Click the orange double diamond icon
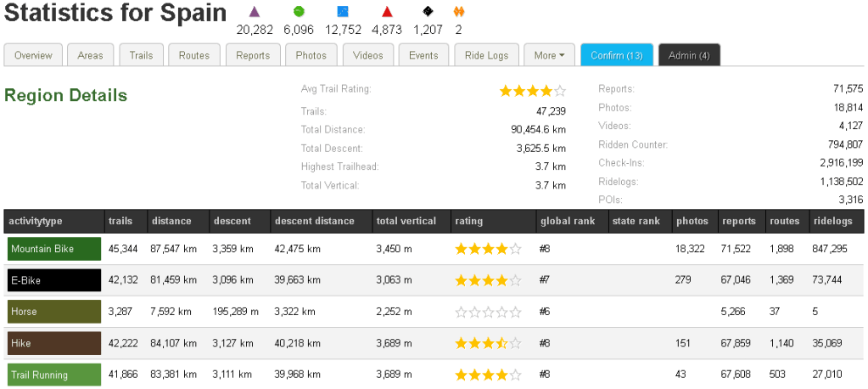This screenshot has width=868, height=389. (x=458, y=12)
